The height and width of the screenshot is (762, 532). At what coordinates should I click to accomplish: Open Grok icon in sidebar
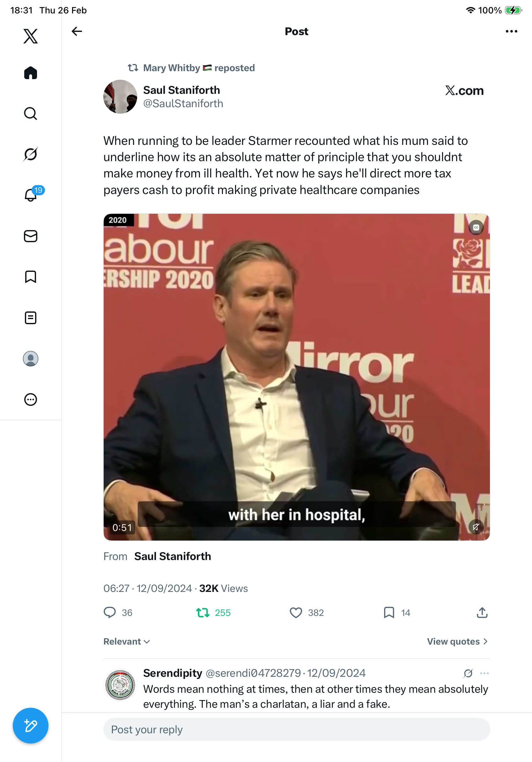point(31,154)
